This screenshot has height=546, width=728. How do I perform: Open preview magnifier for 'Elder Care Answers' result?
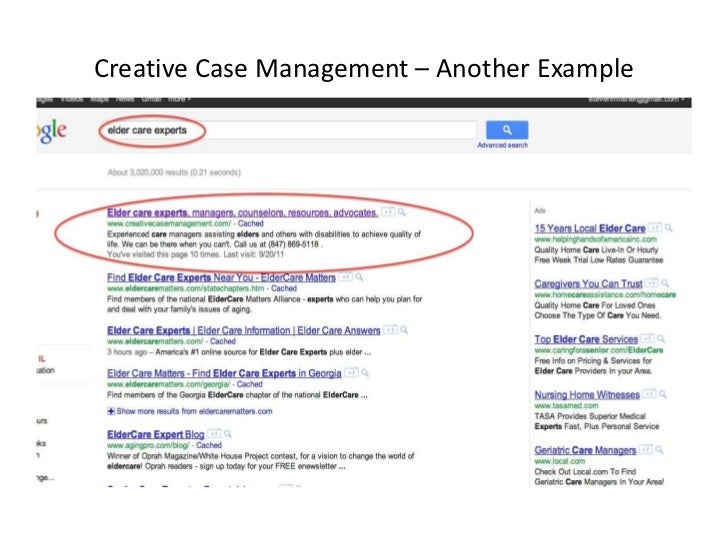[x=404, y=330]
